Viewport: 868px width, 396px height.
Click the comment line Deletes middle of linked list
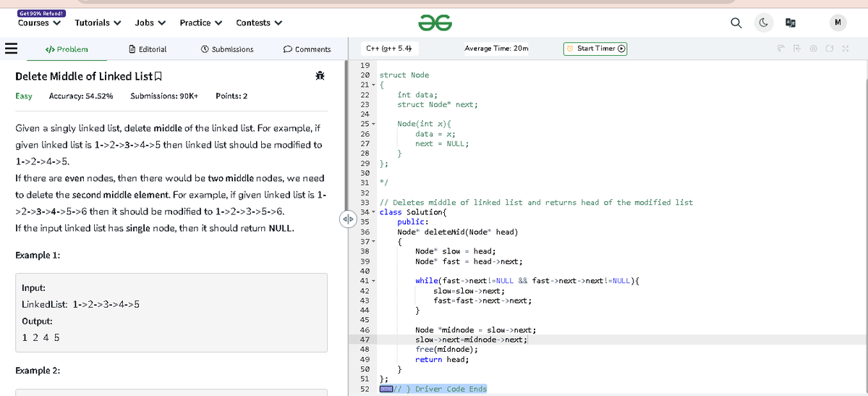536,203
